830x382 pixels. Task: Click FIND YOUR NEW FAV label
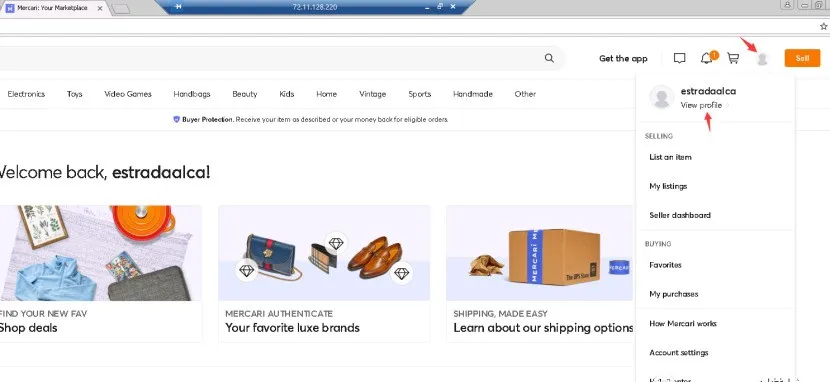(43, 314)
